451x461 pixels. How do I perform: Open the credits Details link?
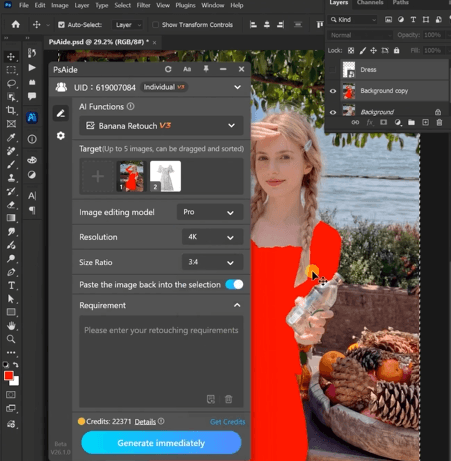[x=145, y=422]
